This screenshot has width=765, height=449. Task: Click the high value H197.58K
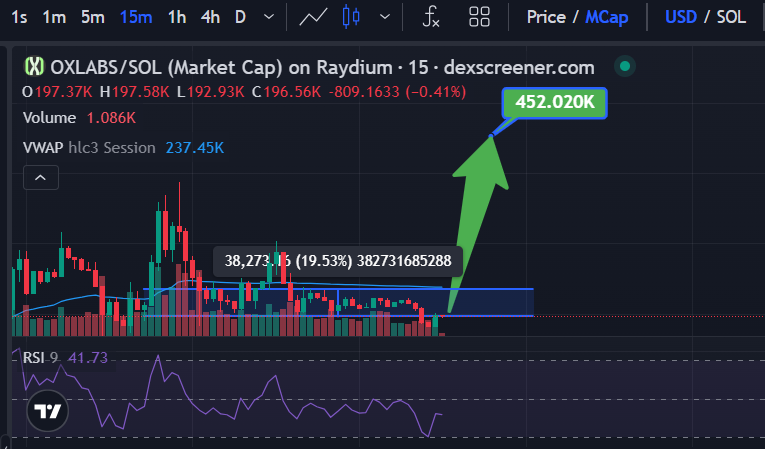[135, 92]
